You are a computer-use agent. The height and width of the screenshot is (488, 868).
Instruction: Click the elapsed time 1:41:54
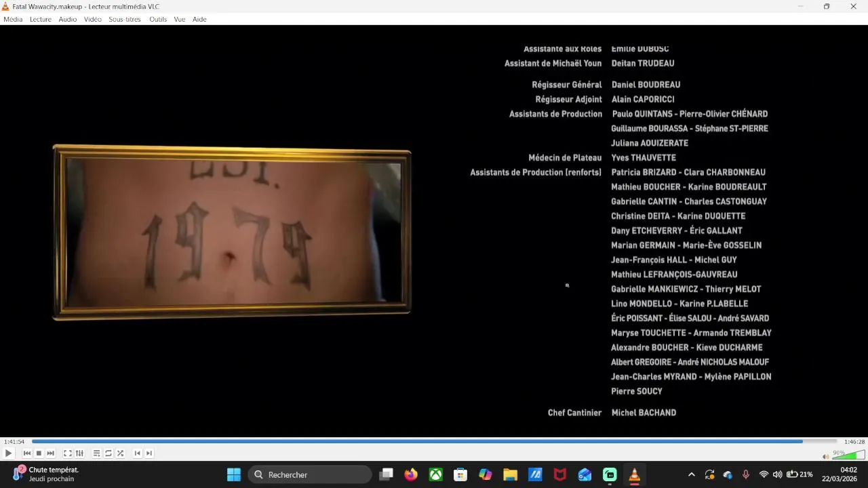click(14, 442)
